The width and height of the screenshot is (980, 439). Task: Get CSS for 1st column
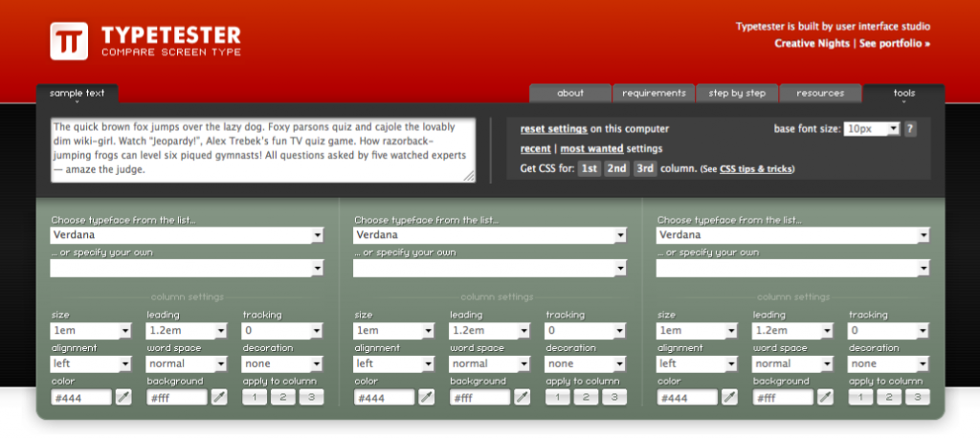(x=589, y=169)
